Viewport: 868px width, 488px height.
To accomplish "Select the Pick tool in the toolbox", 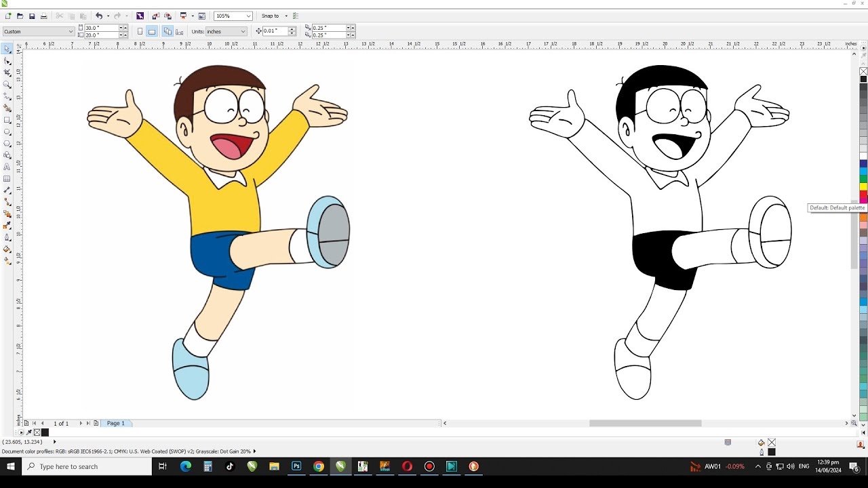I will [x=7, y=49].
